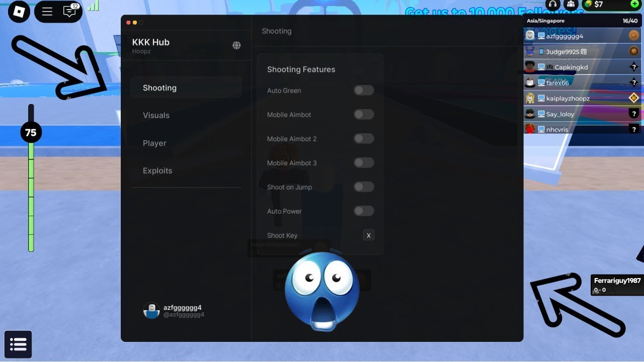The height and width of the screenshot is (362, 644).
Task: Click the phone device icon beside Judge9925
Action: [x=541, y=51]
